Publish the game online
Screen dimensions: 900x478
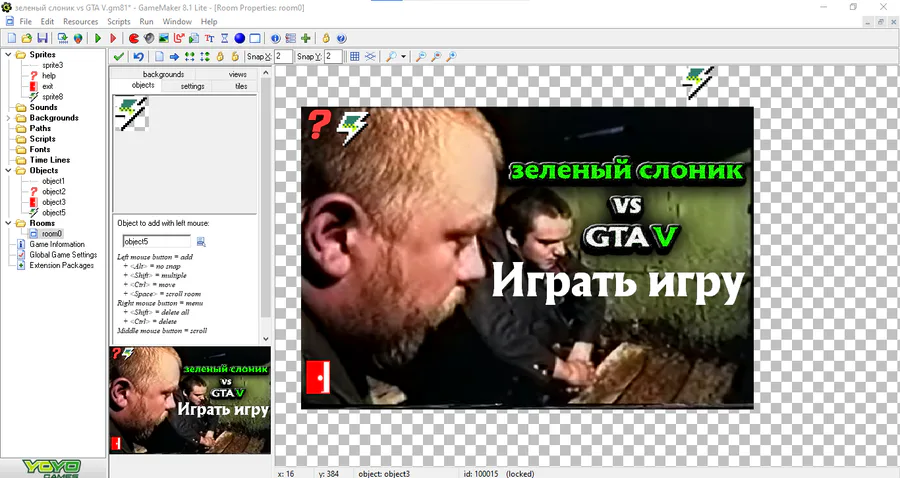coord(77,38)
